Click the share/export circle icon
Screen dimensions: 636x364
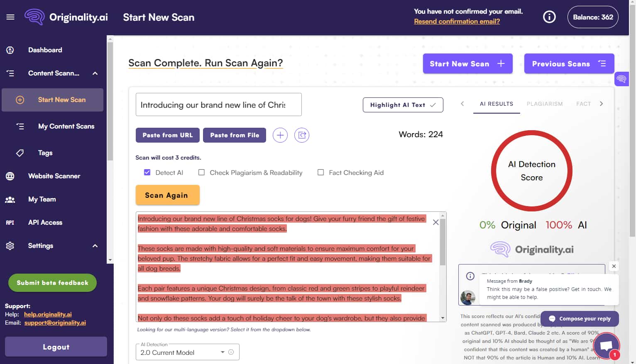tap(302, 135)
